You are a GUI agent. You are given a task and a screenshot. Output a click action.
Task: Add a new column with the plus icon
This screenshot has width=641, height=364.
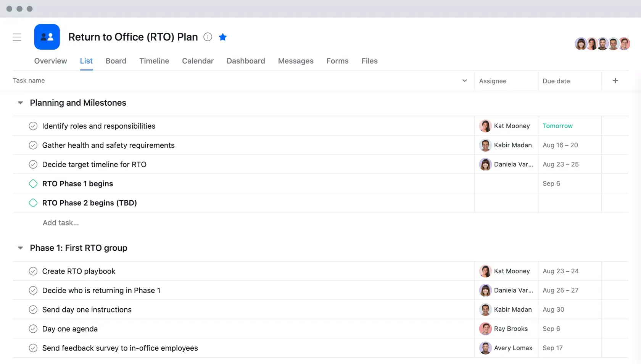(x=615, y=81)
